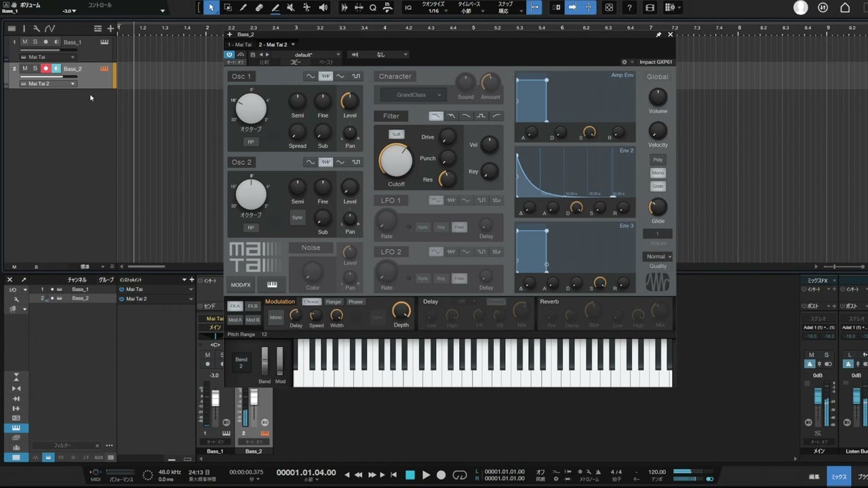The width and height of the screenshot is (868, 488).
Task: Toggle record arm on Bass_2 track
Action: pyautogui.click(x=46, y=68)
